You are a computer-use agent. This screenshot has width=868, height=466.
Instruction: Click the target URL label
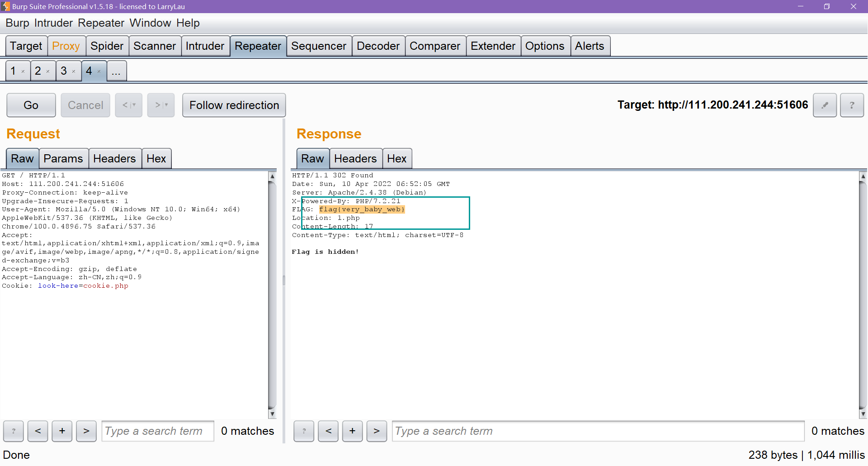click(712, 105)
